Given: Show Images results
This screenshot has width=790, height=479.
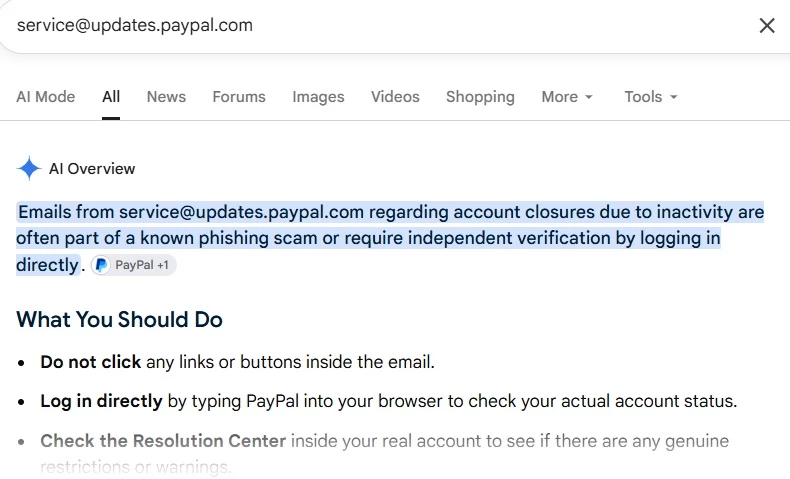Looking at the screenshot, I should [x=318, y=97].
